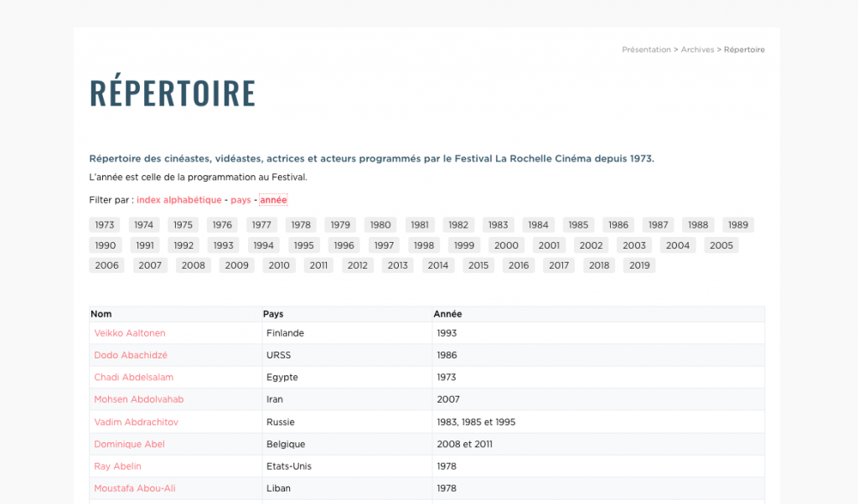Pick the 1990 year button
Screen dimensions: 858x504
click(x=106, y=245)
